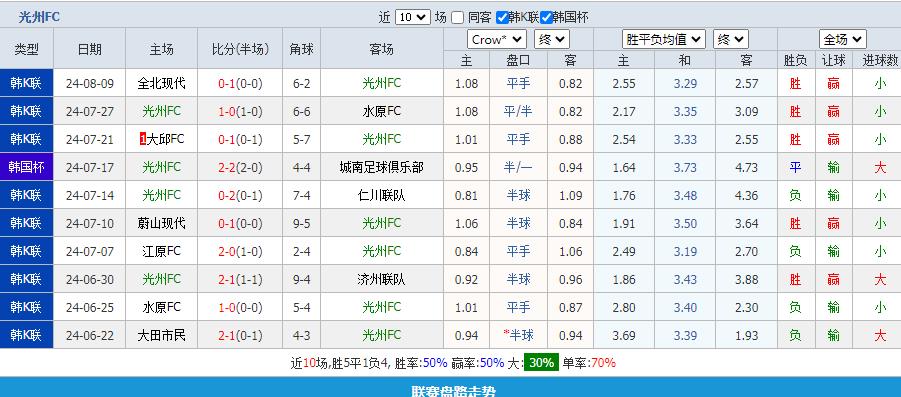This screenshot has width=901, height=397.
Task: Enable the 同客 checkbox
Action: pyautogui.click(x=457, y=18)
